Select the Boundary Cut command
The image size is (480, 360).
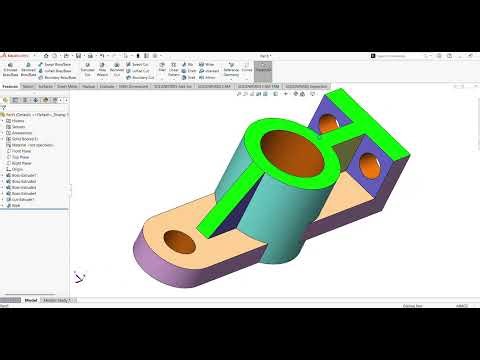[x=140, y=78]
